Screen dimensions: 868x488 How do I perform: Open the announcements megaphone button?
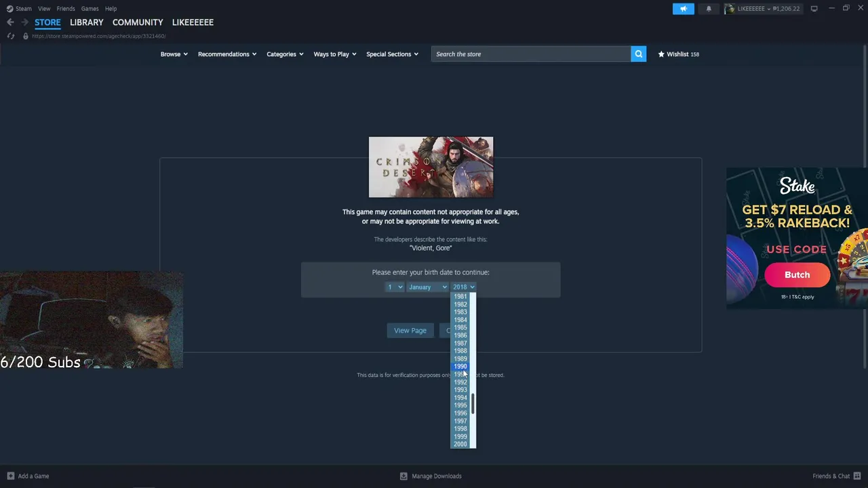click(683, 9)
